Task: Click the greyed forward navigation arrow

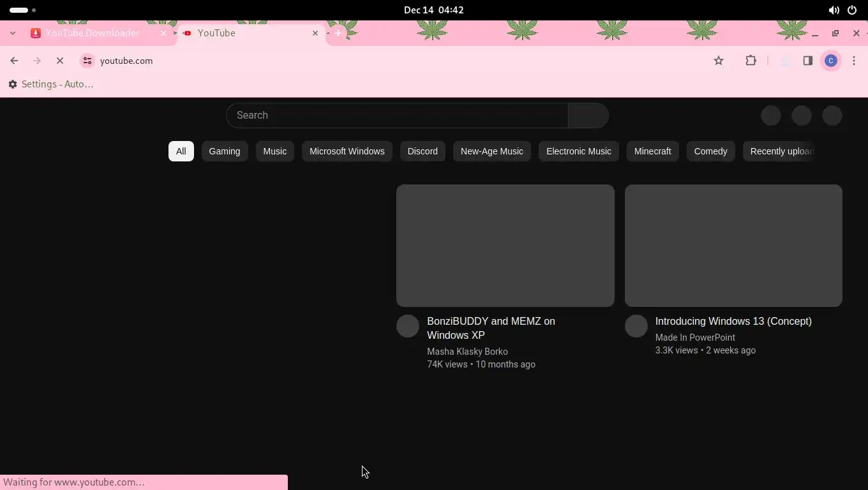Action: pyautogui.click(x=37, y=61)
